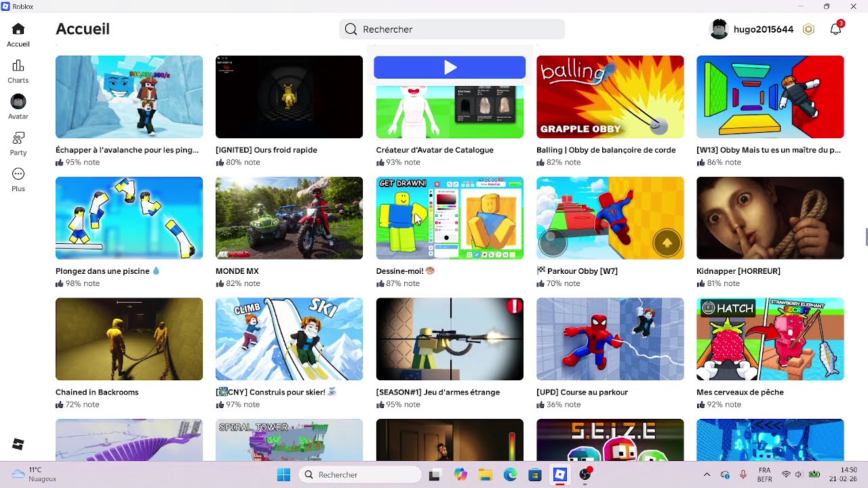Image resolution: width=868 pixels, height=488 pixels.
Task: Open Microsoft Edge from the taskbar
Action: pyautogui.click(x=510, y=474)
